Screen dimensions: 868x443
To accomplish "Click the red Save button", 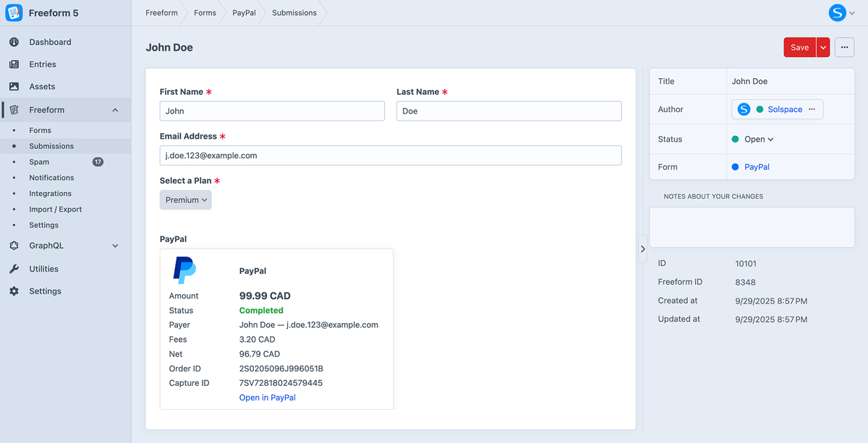I will tap(799, 48).
